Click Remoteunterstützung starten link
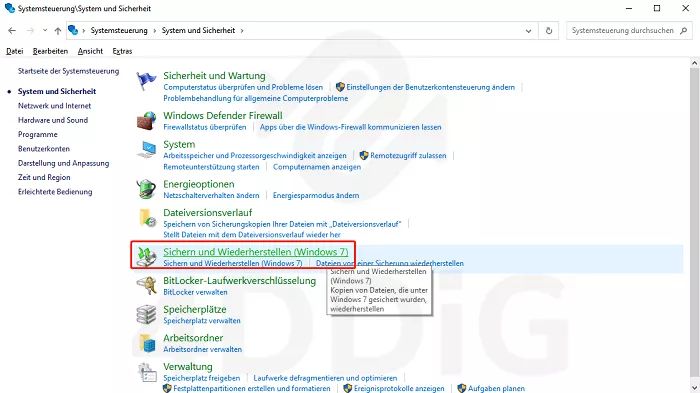Screen dimensions: 700x393 click(211, 167)
